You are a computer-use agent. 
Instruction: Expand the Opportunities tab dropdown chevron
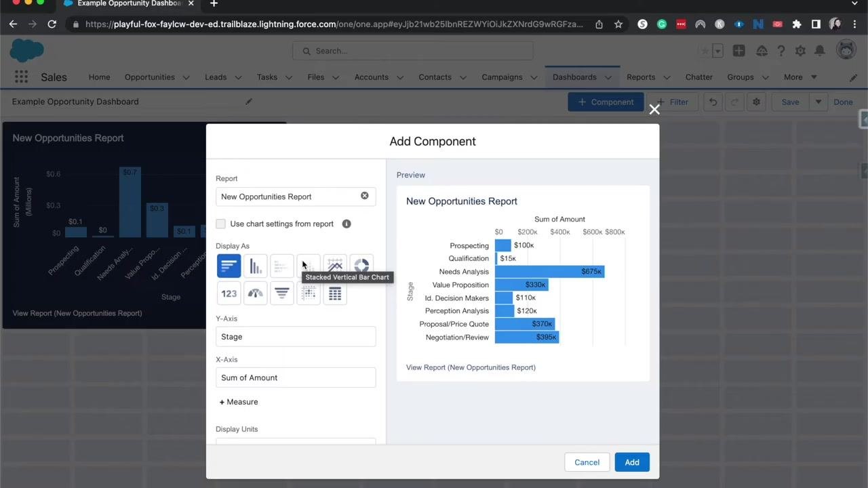[186, 77]
